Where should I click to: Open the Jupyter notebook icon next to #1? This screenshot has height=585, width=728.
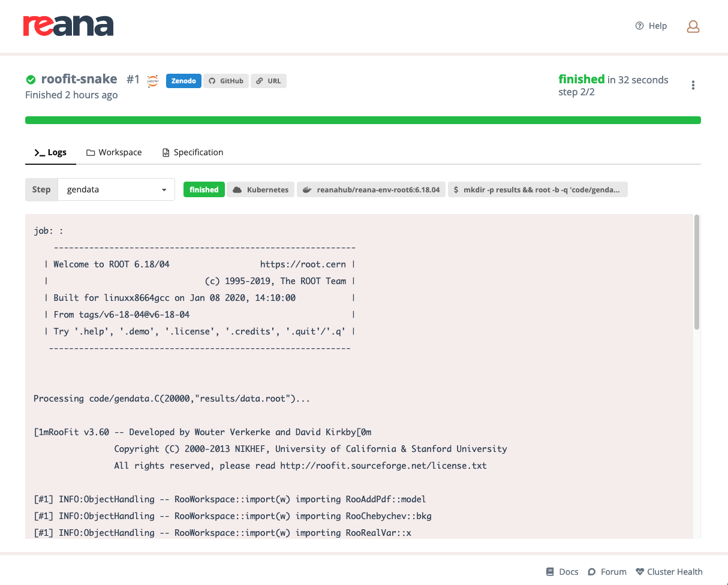point(152,81)
